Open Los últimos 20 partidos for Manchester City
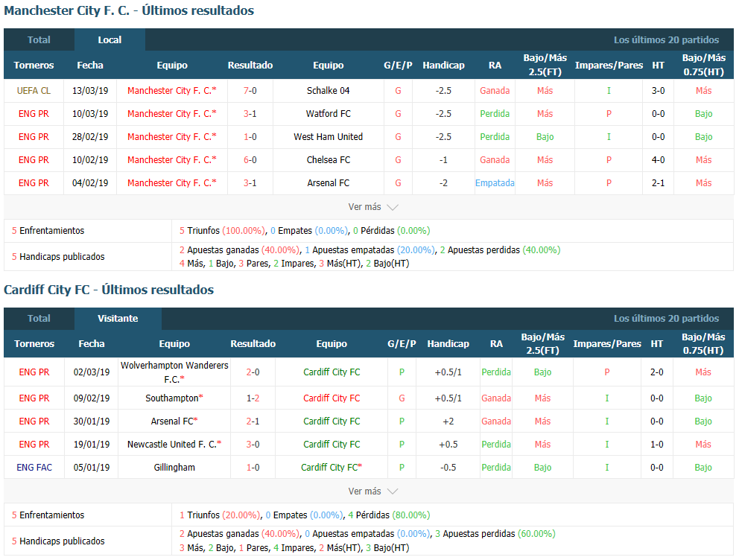This screenshot has height=560, width=742. point(666,39)
